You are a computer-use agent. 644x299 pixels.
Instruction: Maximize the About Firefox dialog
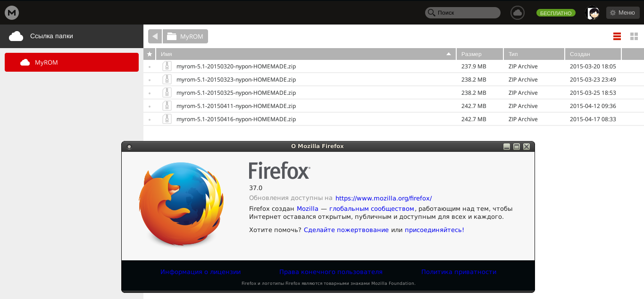click(517, 147)
